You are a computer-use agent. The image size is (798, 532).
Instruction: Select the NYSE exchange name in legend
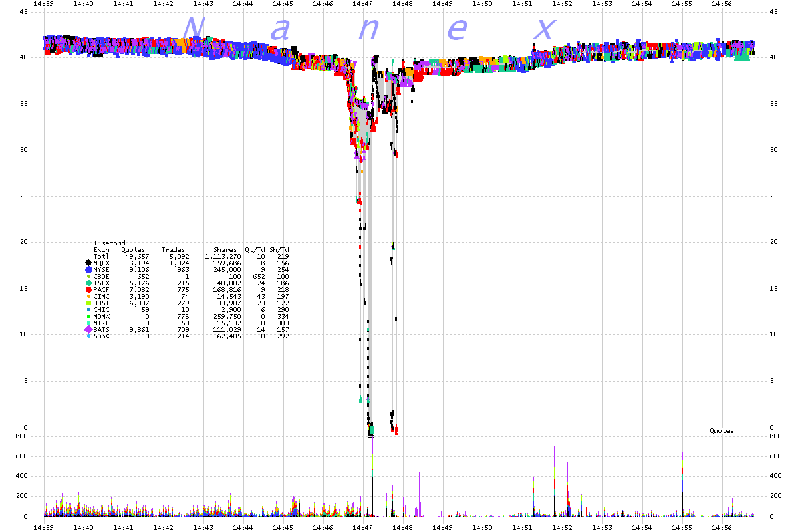point(101,270)
